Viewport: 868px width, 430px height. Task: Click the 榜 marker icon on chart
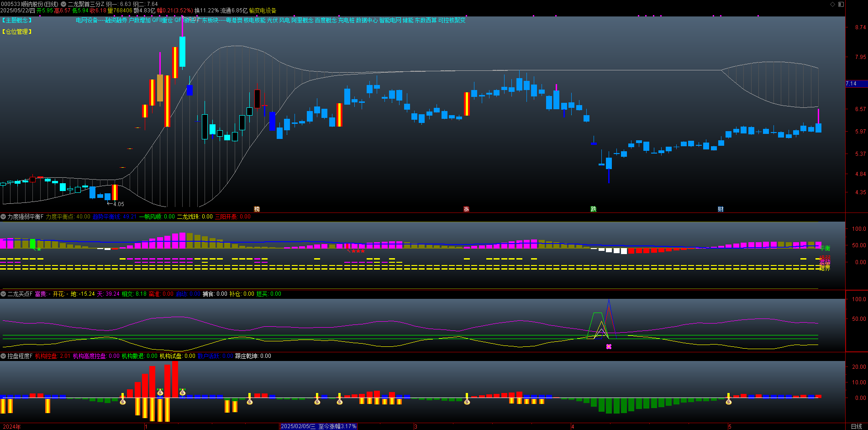pyautogui.click(x=257, y=209)
